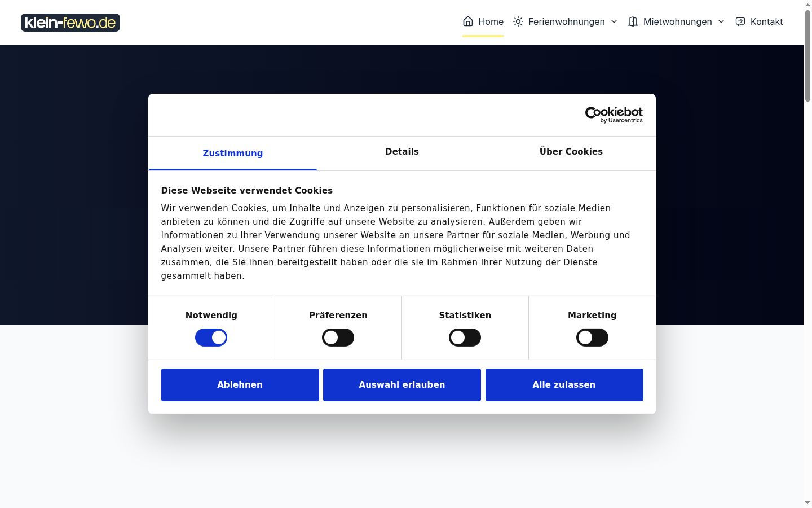Click the Alle zulassen button
Screen dimensions: 812x508
click(564, 385)
